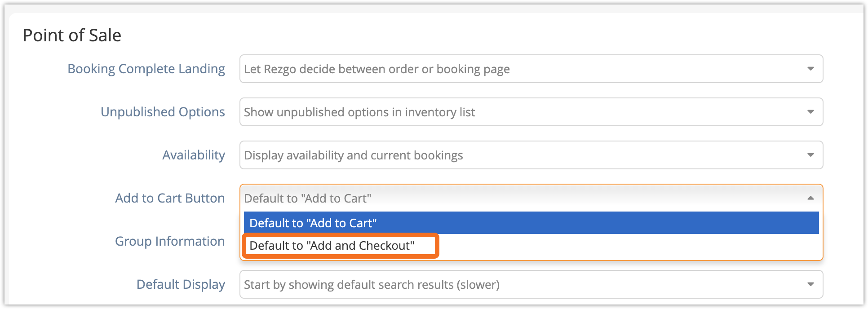Open "Show unpublished options in inventory list" select box
The width and height of the screenshot is (868, 309).
coord(531,112)
